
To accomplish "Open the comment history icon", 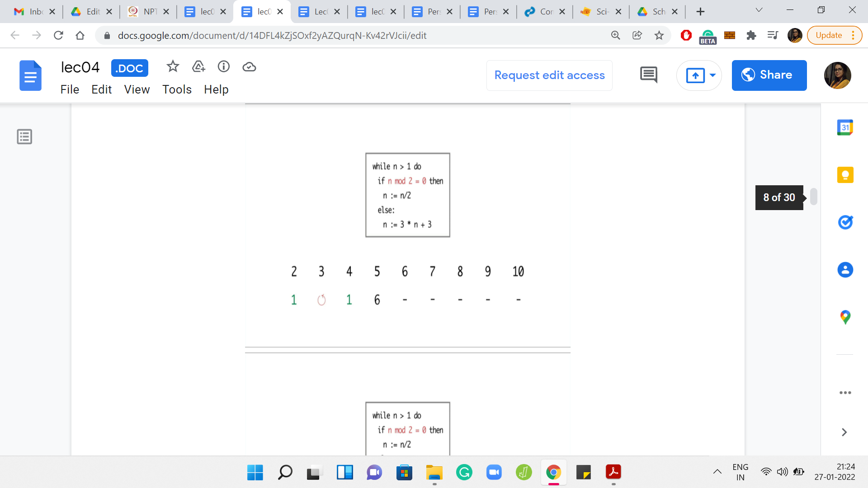I will point(648,75).
